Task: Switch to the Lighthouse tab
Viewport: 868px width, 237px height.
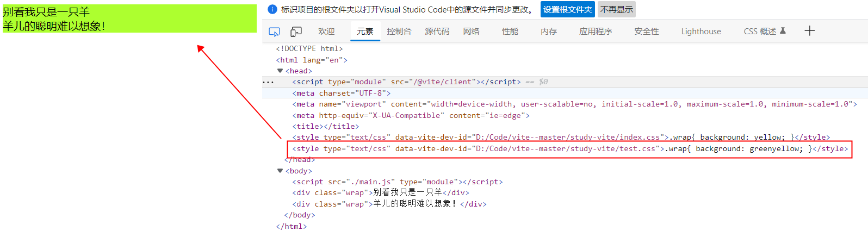Action: pos(701,32)
